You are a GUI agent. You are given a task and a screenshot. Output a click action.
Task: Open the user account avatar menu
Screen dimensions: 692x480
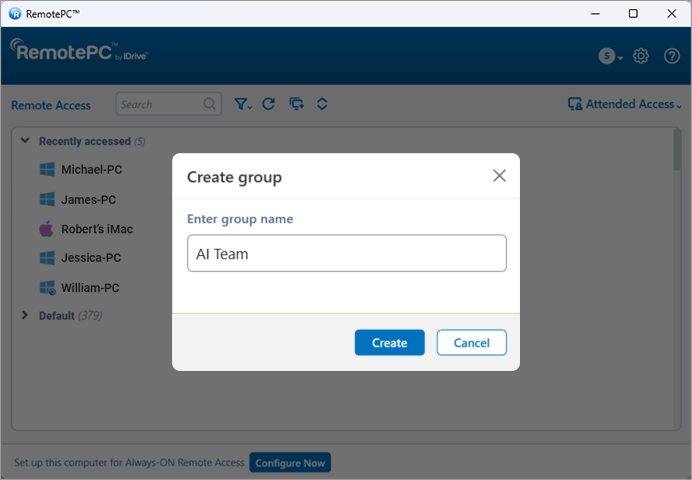coord(609,56)
